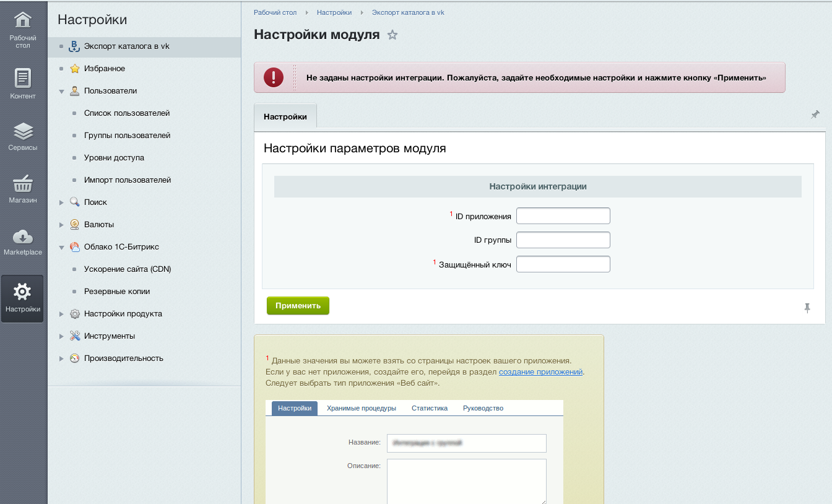The height and width of the screenshot is (504, 832).
Task: Open the Контент sidebar section
Action: pyautogui.click(x=23, y=84)
